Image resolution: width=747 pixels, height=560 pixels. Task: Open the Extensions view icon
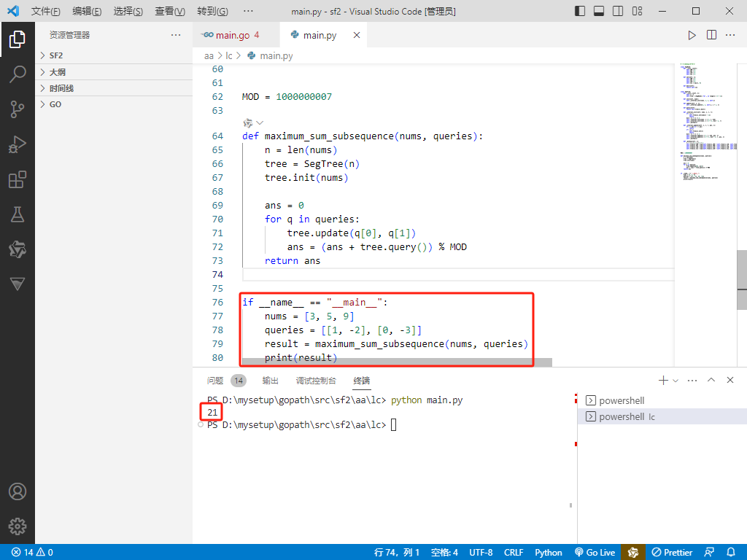click(x=18, y=179)
